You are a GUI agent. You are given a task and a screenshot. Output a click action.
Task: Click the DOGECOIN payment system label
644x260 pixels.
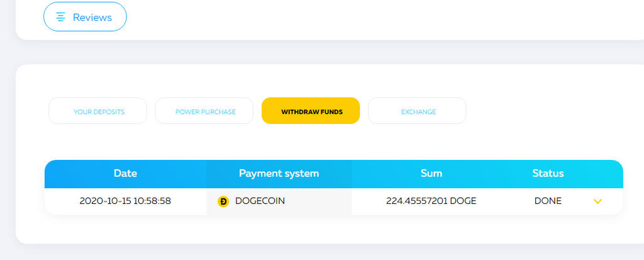pos(260,201)
